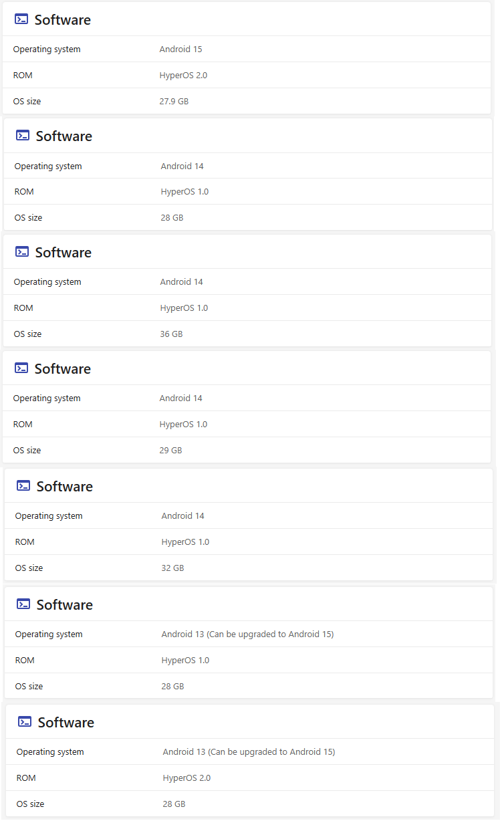This screenshot has width=504, height=825.
Task: Select Software heading of the 29 GB card
Action: click(x=63, y=369)
